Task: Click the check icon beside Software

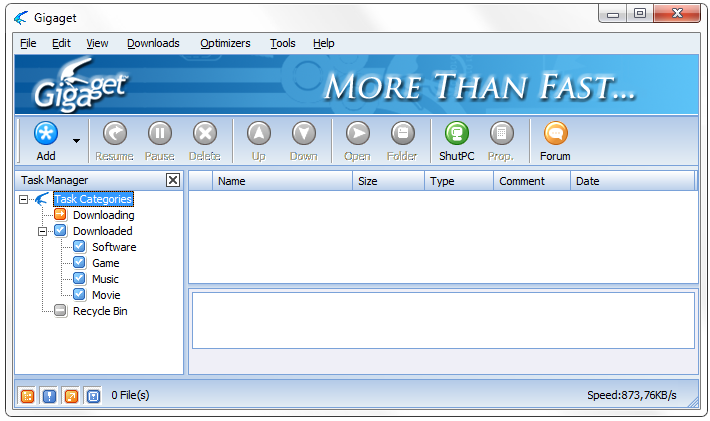Action: click(79, 247)
